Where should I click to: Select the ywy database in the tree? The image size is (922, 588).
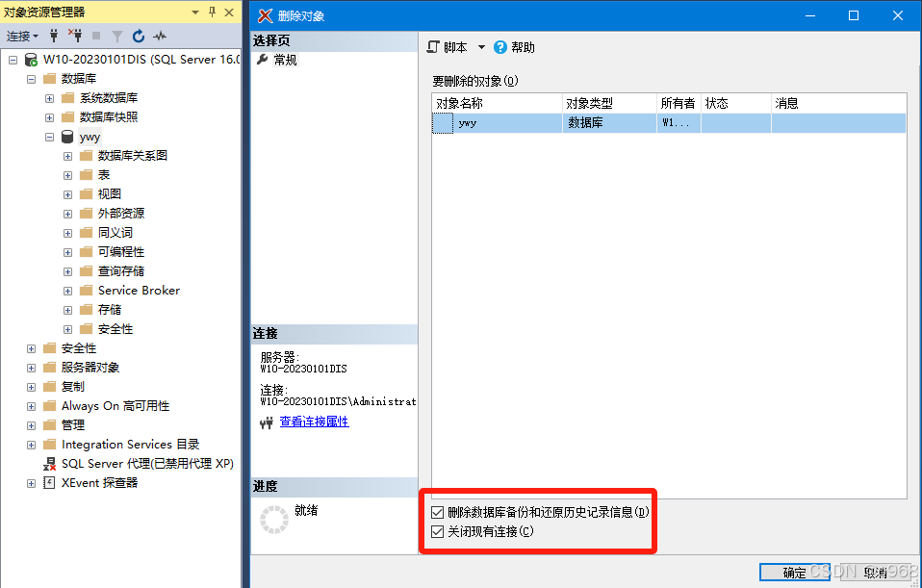[x=90, y=137]
